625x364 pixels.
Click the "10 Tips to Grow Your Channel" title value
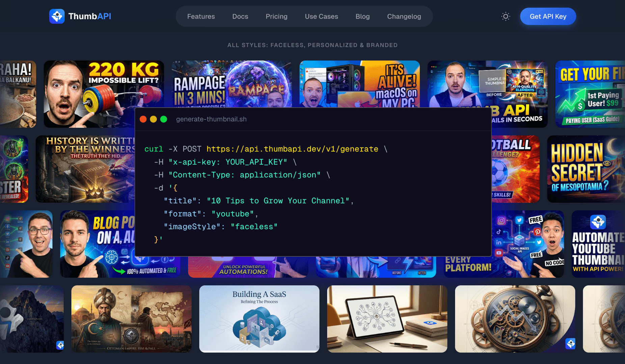click(x=278, y=201)
